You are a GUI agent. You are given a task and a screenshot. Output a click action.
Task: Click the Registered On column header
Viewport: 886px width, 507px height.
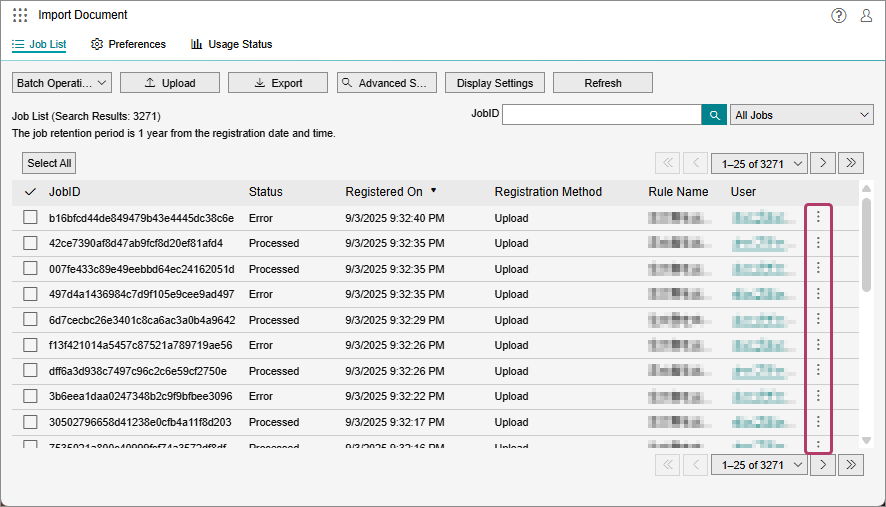384,192
